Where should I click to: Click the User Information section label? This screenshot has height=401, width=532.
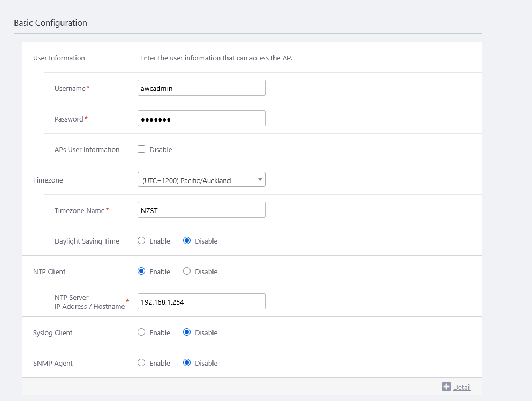(59, 58)
